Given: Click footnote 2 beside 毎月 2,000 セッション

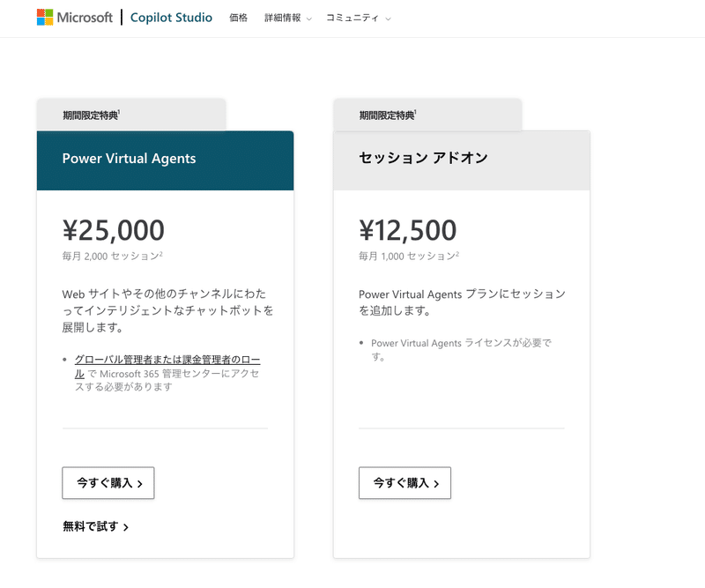Looking at the screenshot, I should click(x=161, y=254).
